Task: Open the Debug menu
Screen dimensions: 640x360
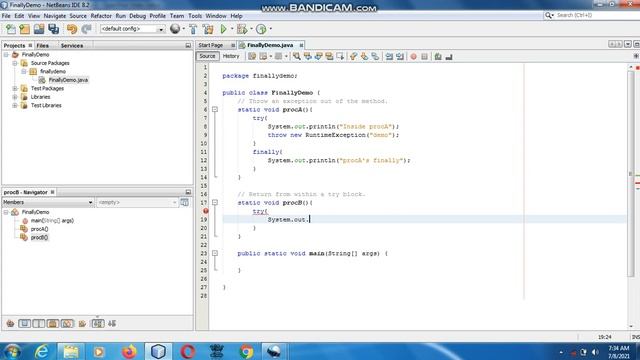Action: (x=138, y=16)
